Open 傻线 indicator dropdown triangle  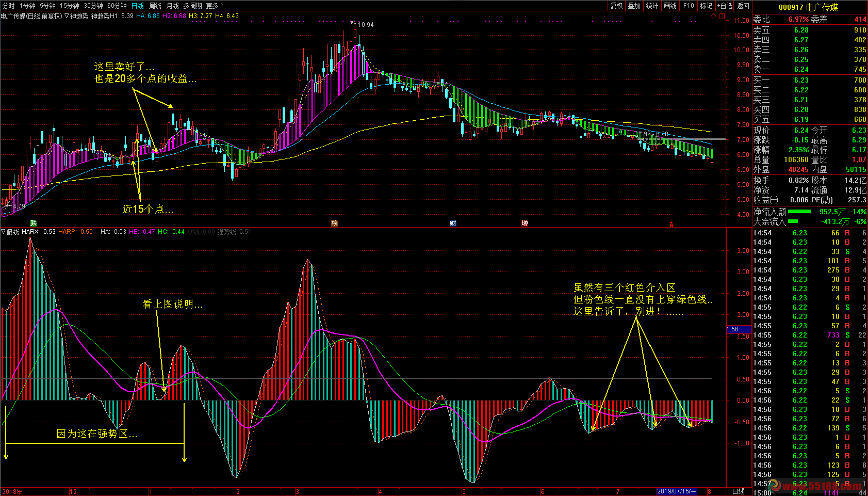pyautogui.click(x=3, y=232)
